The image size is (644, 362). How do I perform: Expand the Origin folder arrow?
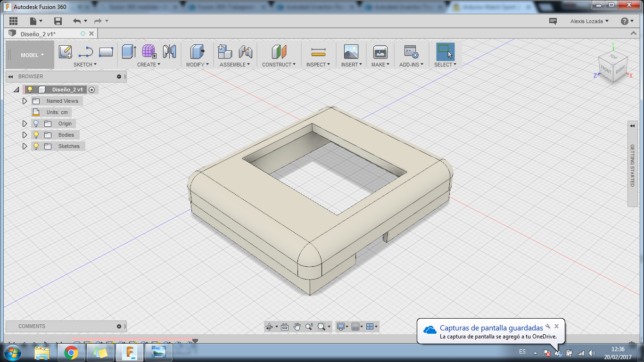[x=25, y=123]
